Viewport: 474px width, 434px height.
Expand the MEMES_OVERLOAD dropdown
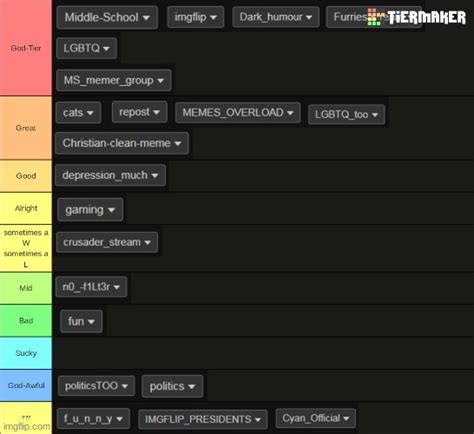click(238, 113)
